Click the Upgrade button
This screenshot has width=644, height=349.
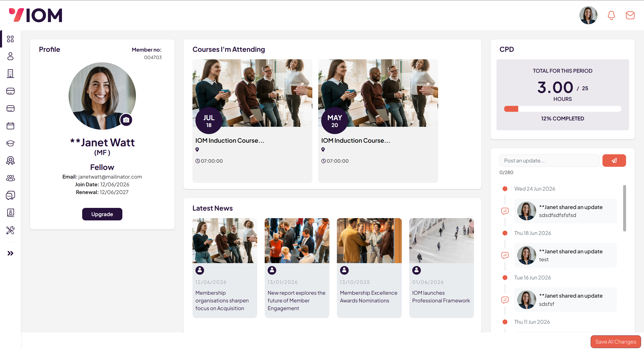[x=102, y=214]
